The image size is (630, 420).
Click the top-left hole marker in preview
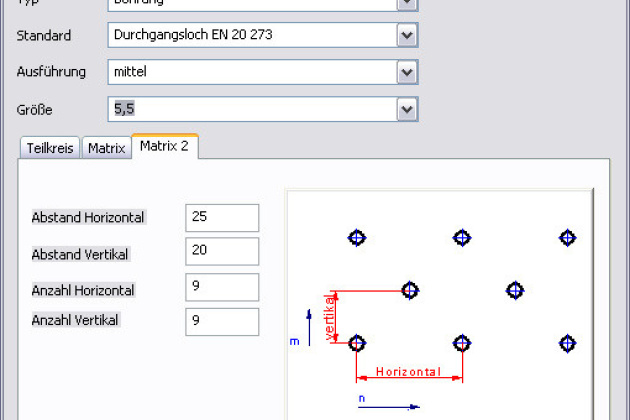[357, 238]
